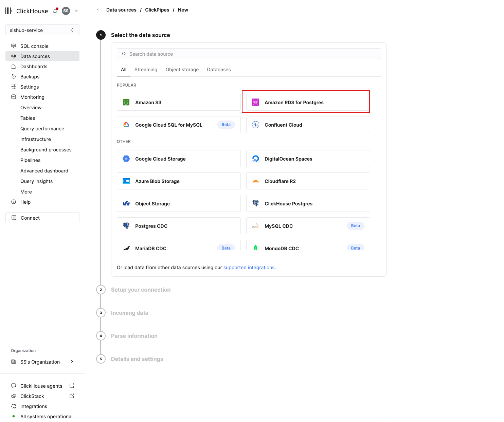Screen dimensions: 504x422
Task: Open the sishuo-service selector dropdown
Action: pyautogui.click(x=42, y=30)
